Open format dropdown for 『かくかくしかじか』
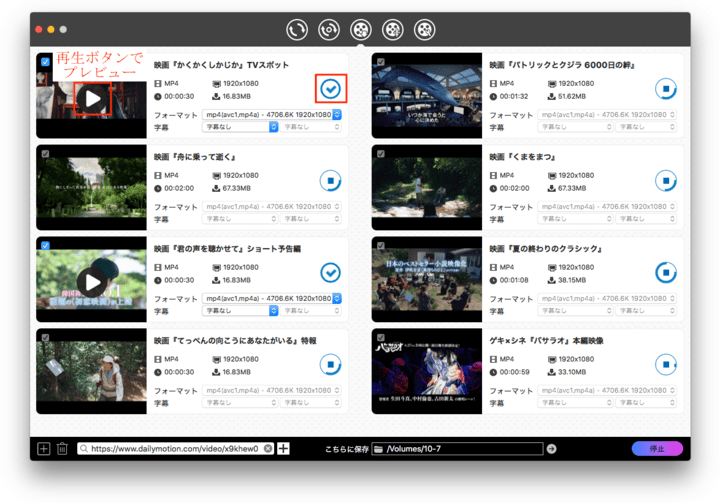This screenshot has width=720, height=503. 272,114
